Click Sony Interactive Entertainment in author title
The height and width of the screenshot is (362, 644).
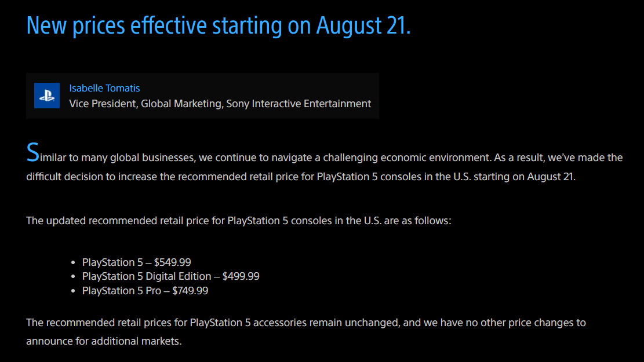click(x=299, y=104)
